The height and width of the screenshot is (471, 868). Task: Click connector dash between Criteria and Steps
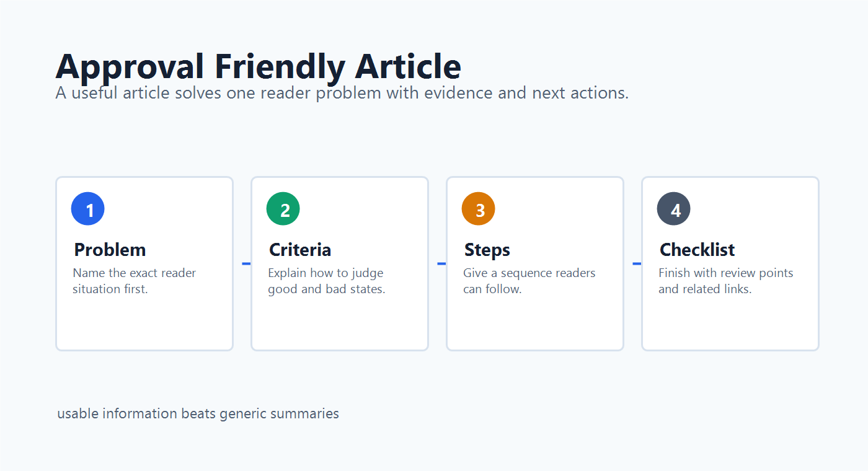(441, 264)
